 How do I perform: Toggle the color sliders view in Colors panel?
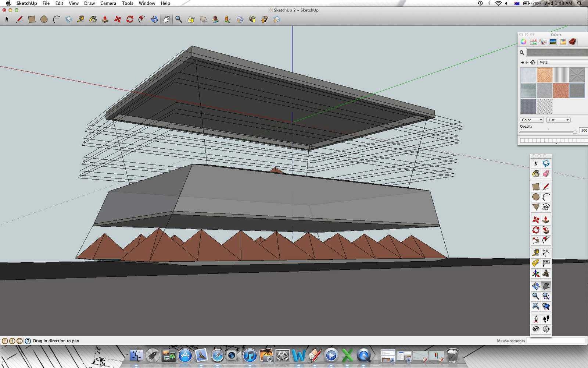pyautogui.click(x=534, y=41)
